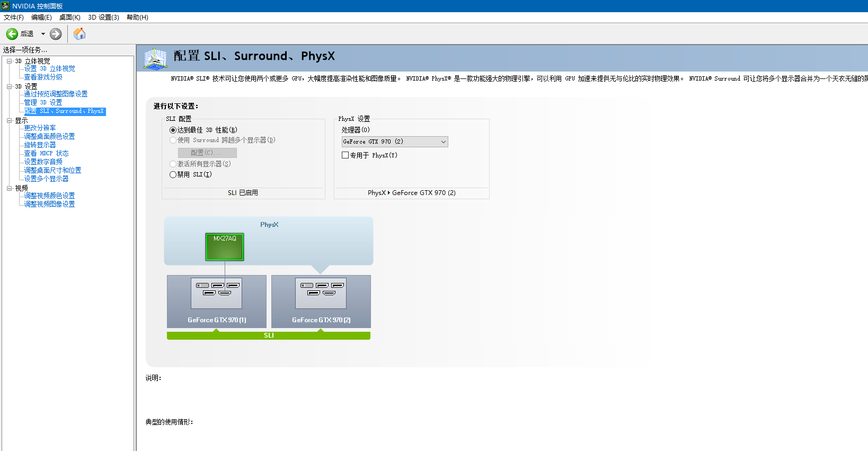Collapse the 3D 设置 tree node
The width and height of the screenshot is (868, 451).
coord(10,86)
